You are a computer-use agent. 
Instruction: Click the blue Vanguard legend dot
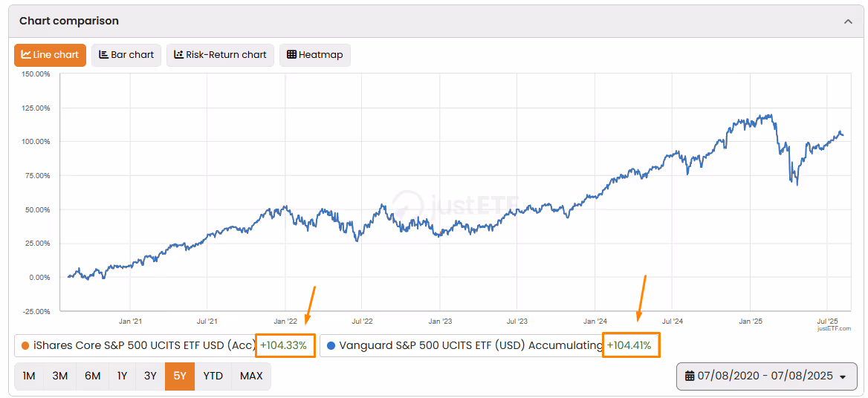331,346
